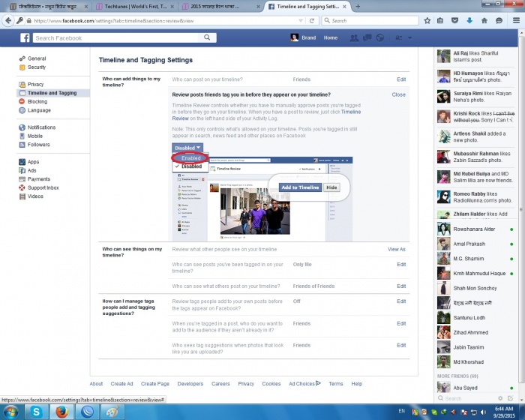Viewport: 525px width, 420px height.
Task: Edit tag suggestions for uploaded photos
Action: [401, 345]
